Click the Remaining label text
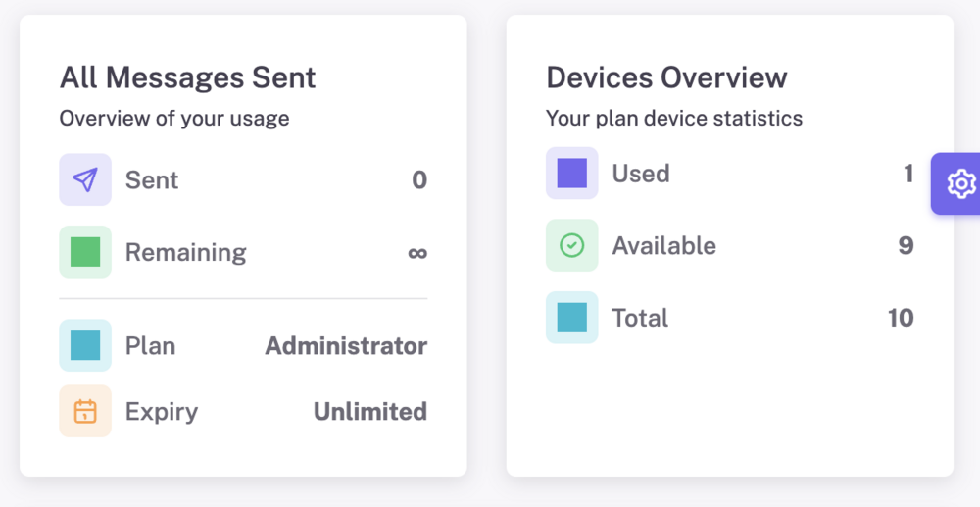980x507 pixels. tap(185, 253)
